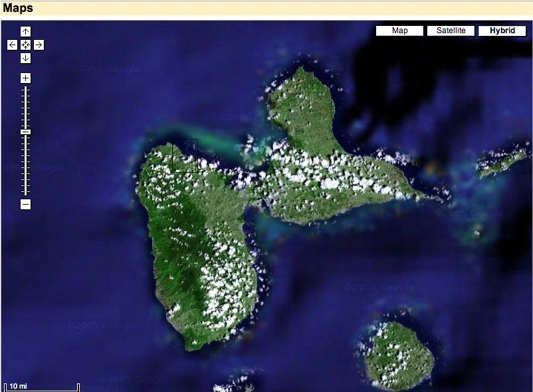Click the bottommost tick of the zoom slider
The height and width of the screenshot is (392, 533).
[x=25, y=193]
